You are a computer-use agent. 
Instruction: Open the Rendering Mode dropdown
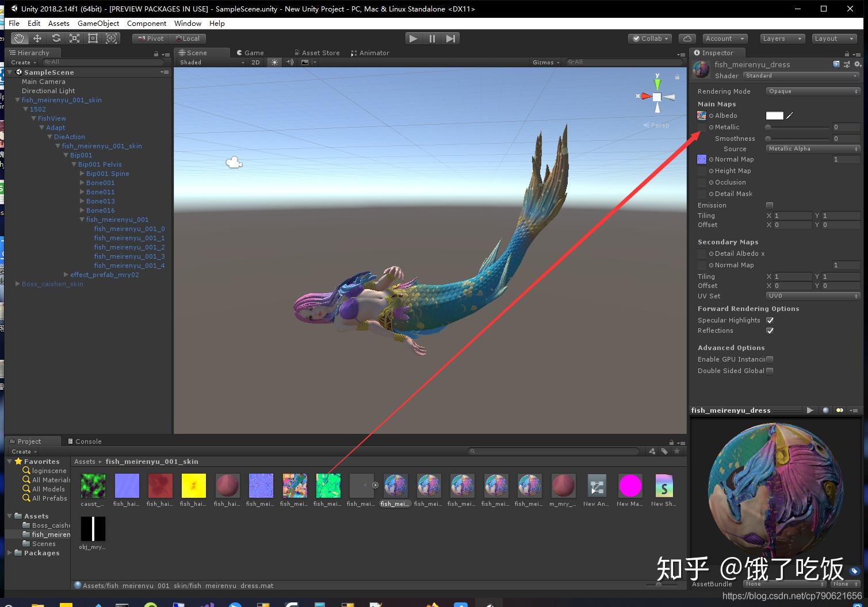click(x=812, y=91)
